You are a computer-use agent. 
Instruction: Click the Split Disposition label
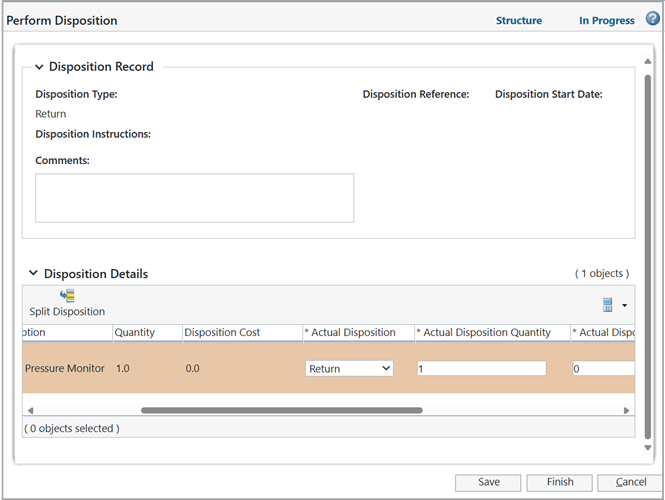pos(67,312)
